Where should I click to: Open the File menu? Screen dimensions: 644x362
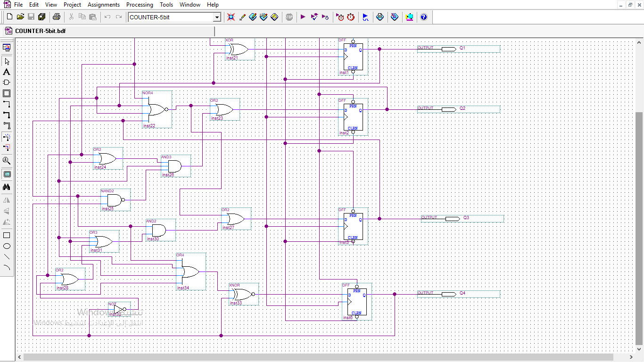(x=18, y=4)
